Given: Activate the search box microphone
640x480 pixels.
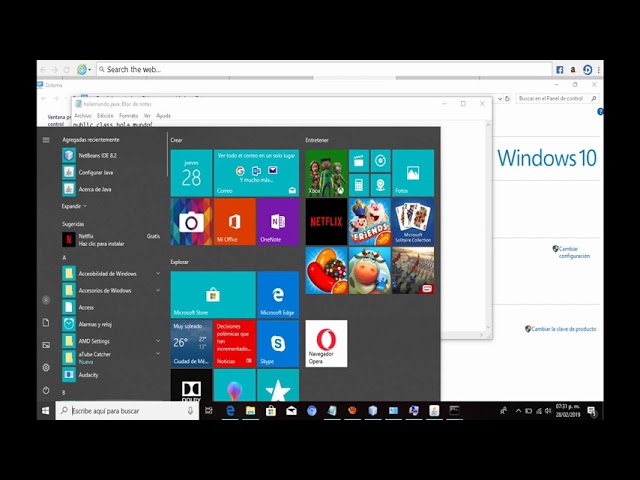Looking at the screenshot, I should click(x=190, y=411).
